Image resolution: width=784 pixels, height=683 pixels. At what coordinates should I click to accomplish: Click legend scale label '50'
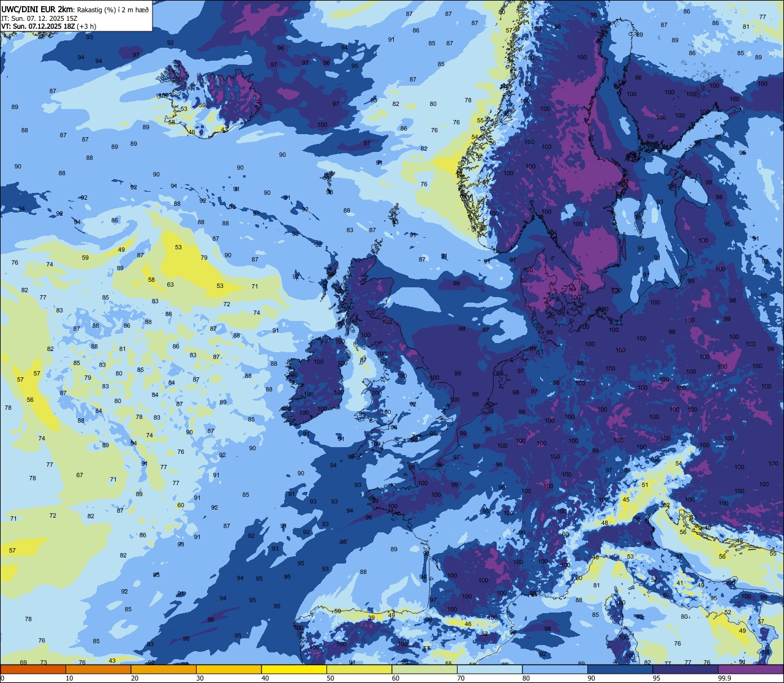(x=330, y=678)
